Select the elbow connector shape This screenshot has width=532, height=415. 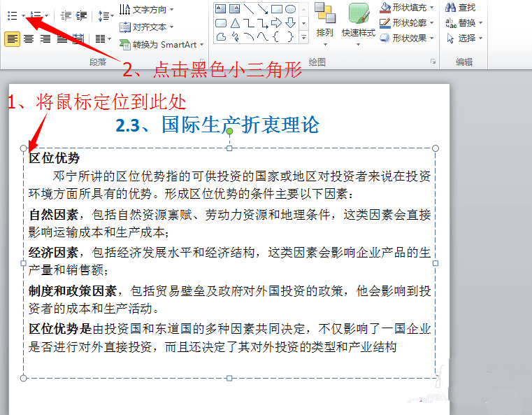249,23
